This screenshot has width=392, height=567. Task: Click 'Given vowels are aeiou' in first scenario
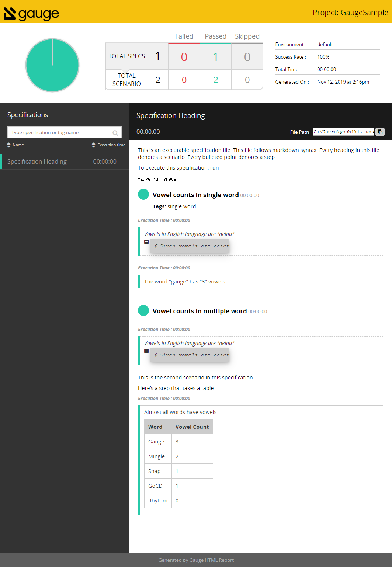[x=190, y=246]
